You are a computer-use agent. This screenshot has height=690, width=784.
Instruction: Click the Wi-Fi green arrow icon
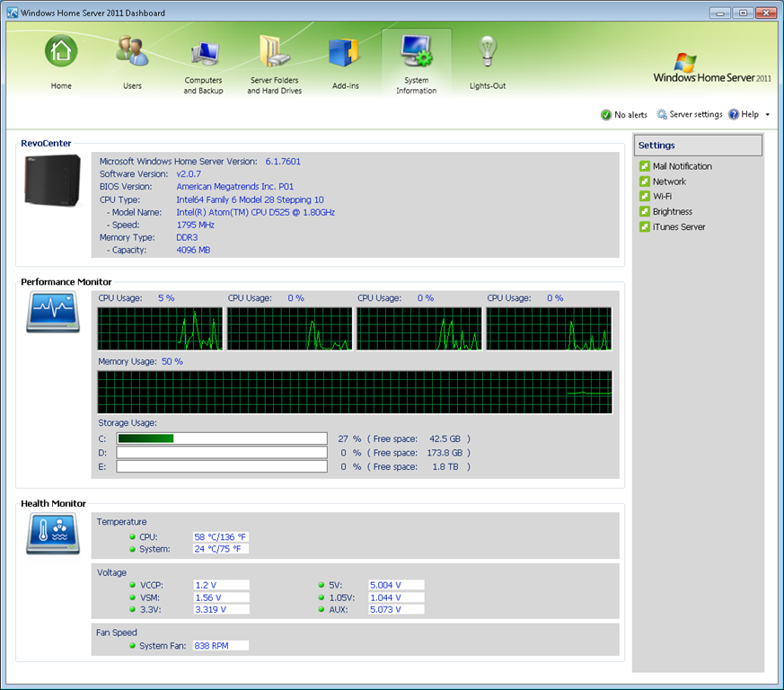645,196
